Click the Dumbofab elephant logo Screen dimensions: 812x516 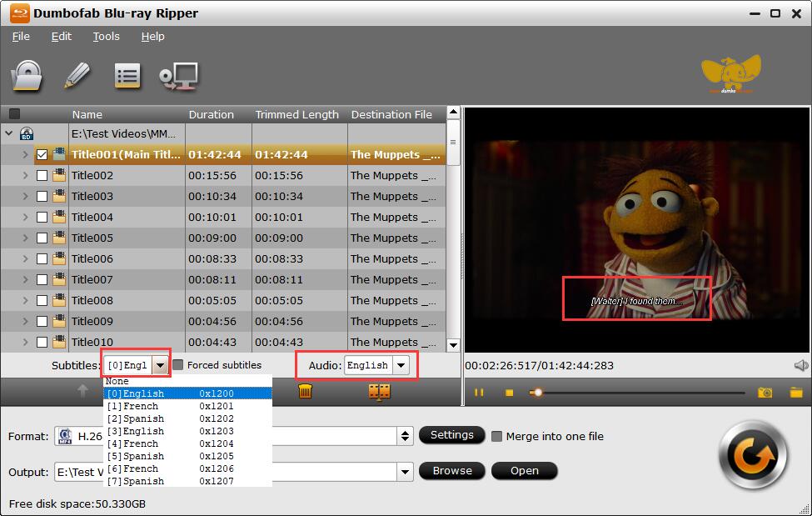coord(730,74)
